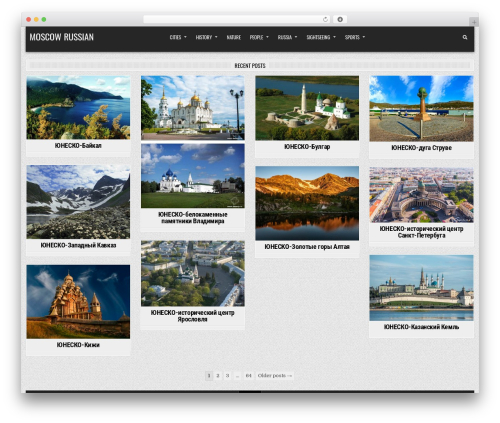Open the Saint Petersburg aerial thumbnail
Viewport: 500px width, 423px height.
click(421, 195)
